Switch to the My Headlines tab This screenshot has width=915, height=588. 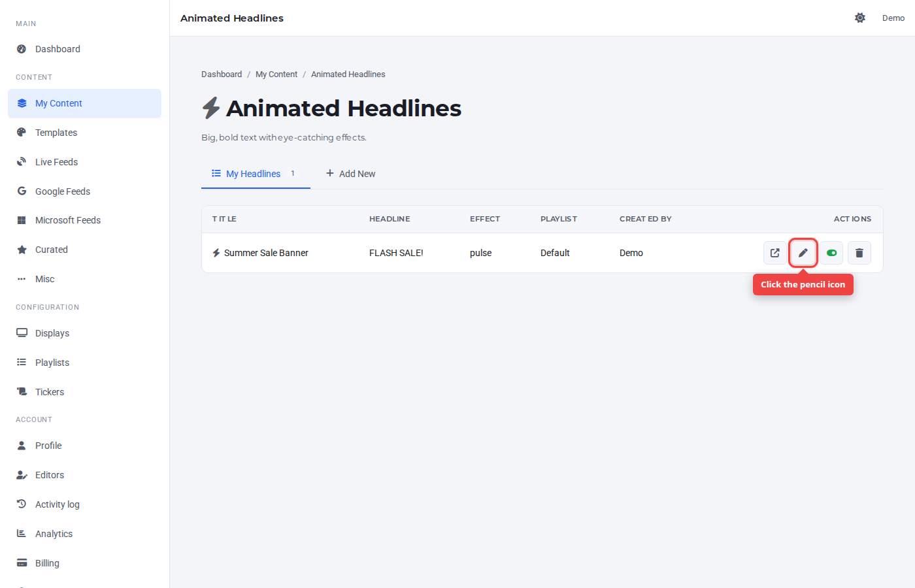[x=256, y=174]
